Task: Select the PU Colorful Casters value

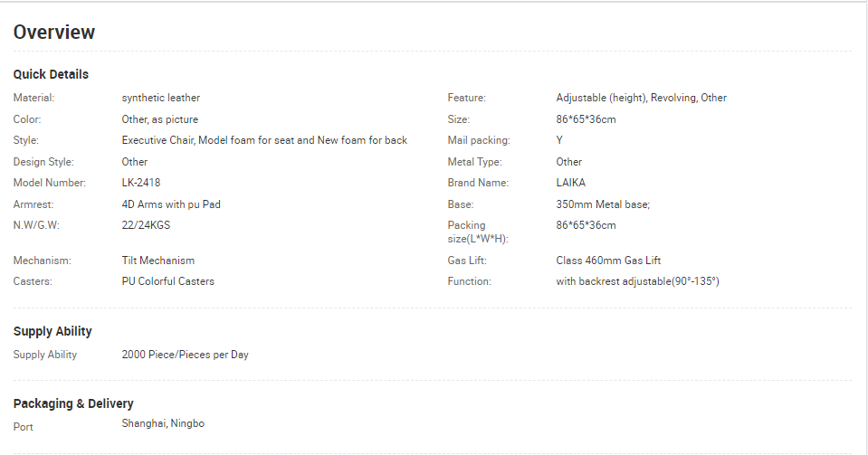Action: pos(167,281)
